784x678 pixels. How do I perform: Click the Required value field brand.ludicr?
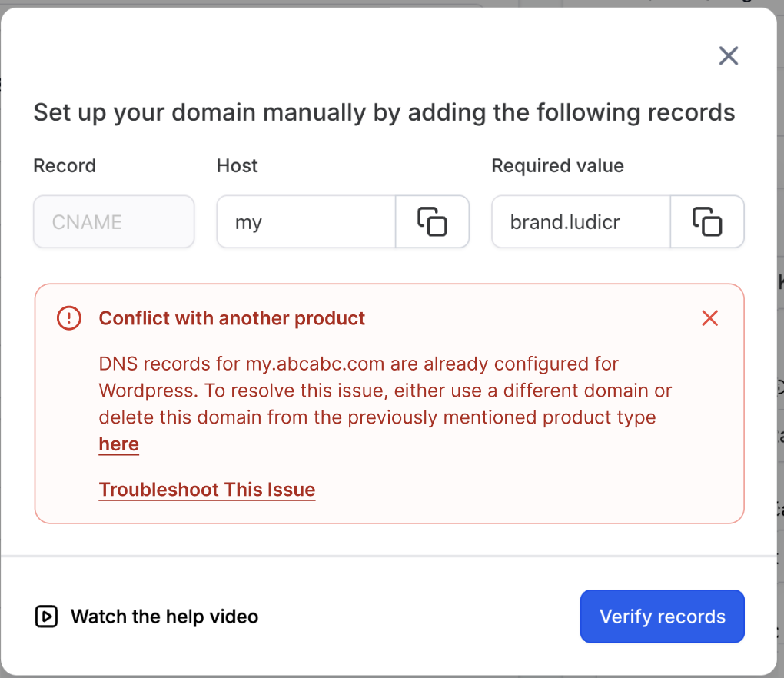pos(581,221)
